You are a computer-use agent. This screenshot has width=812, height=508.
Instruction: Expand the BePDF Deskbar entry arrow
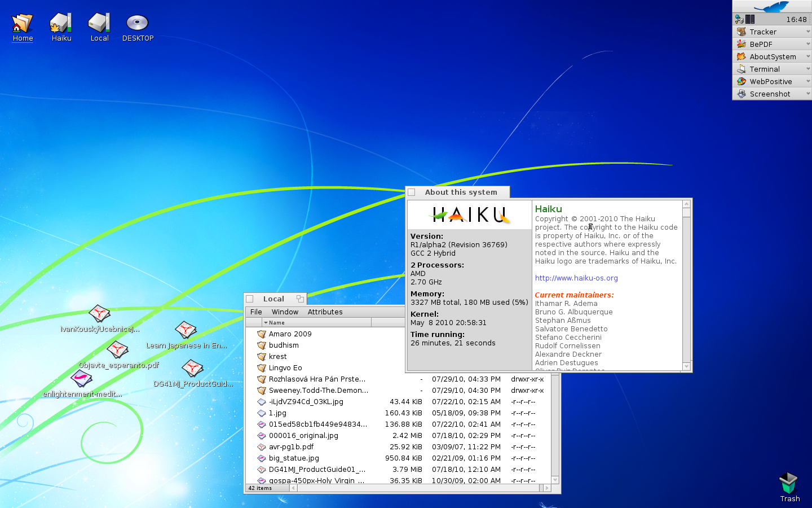[x=808, y=44]
